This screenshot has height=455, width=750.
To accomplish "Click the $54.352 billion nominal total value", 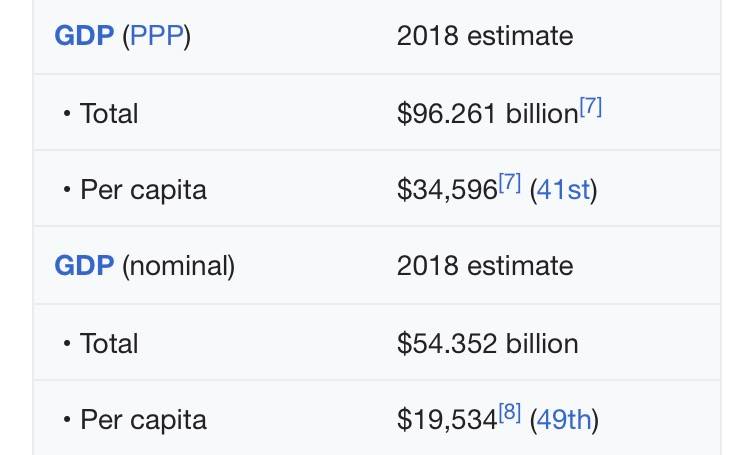I will tap(487, 343).
